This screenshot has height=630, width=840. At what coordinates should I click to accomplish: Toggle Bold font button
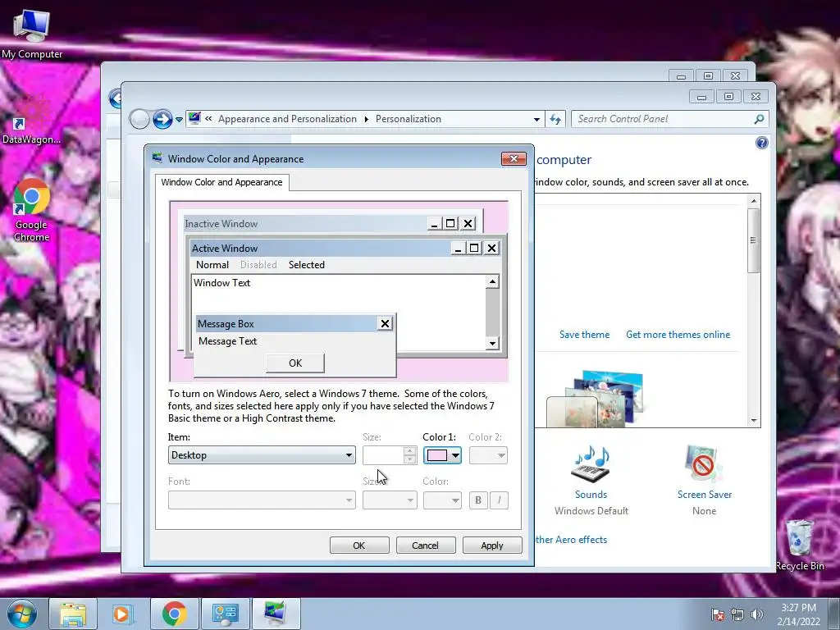click(x=478, y=500)
